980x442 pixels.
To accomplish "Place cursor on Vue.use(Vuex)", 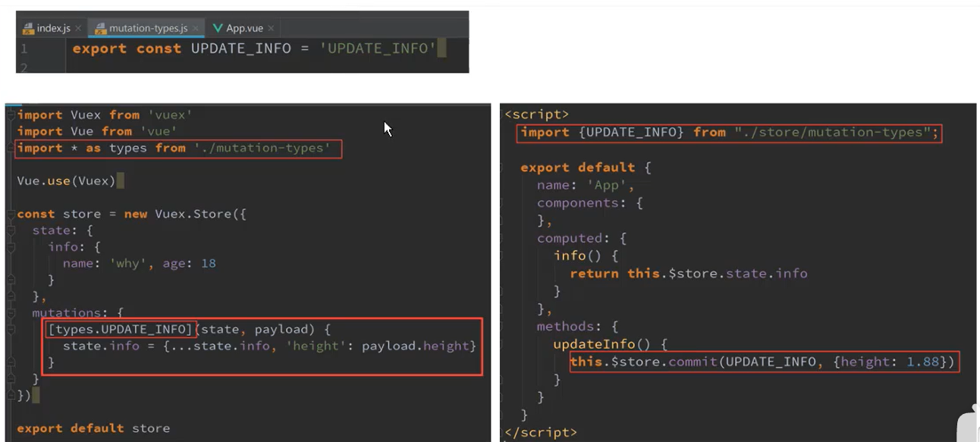I will tap(66, 181).
